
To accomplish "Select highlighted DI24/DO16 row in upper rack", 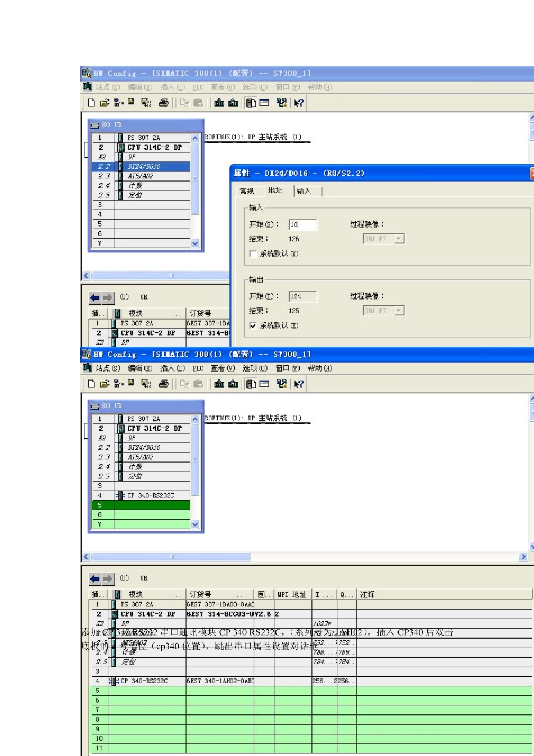I will [141, 167].
